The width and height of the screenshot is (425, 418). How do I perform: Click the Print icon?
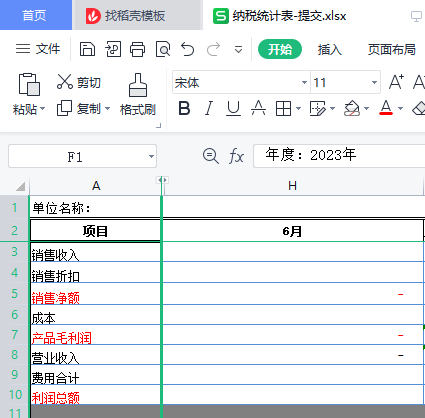coord(137,49)
